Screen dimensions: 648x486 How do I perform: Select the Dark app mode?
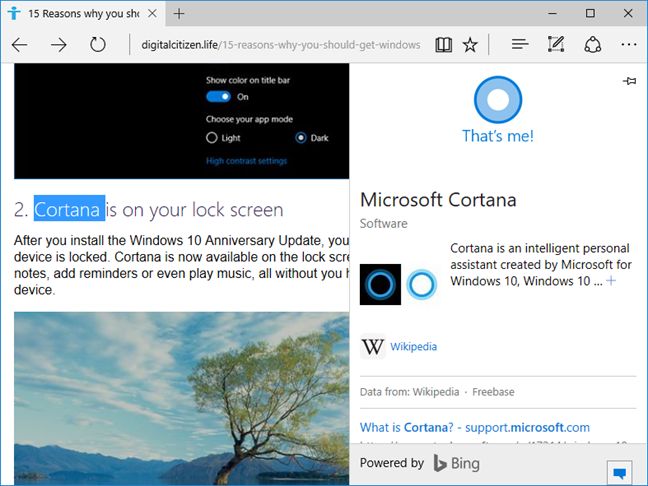click(301, 138)
